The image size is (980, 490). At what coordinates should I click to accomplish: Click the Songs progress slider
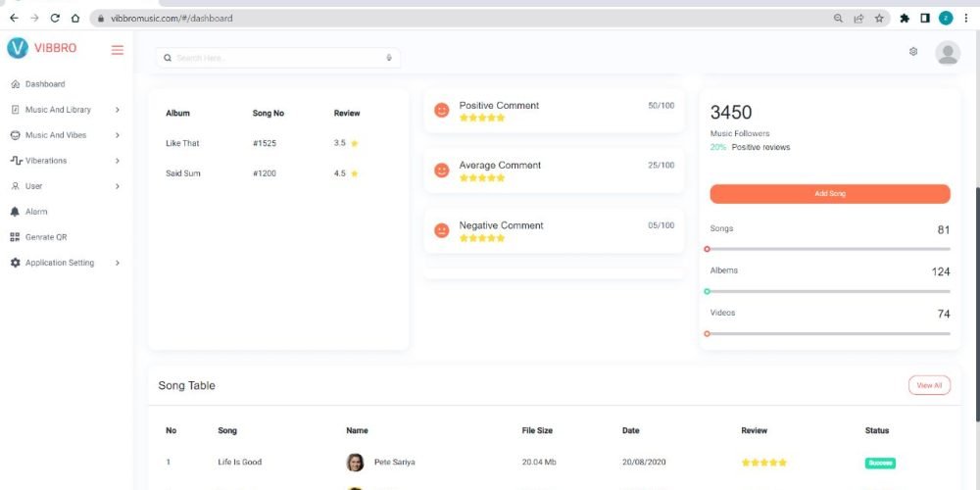click(829, 249)
